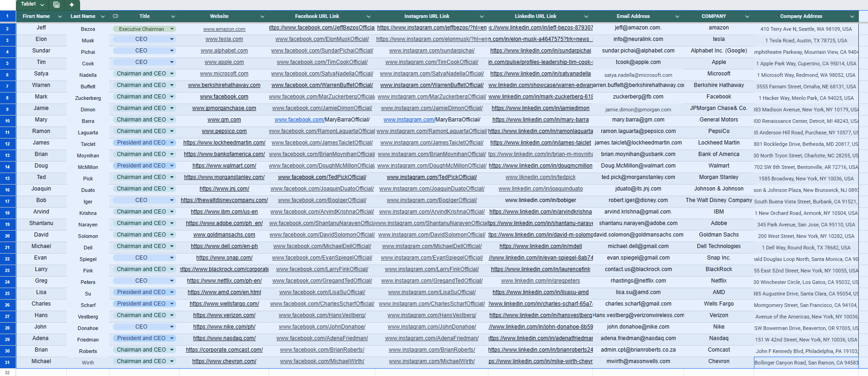Open Lisa Su's President and CEO dropdown
Viewport: 868px width, 376px height.
point(144,292)
